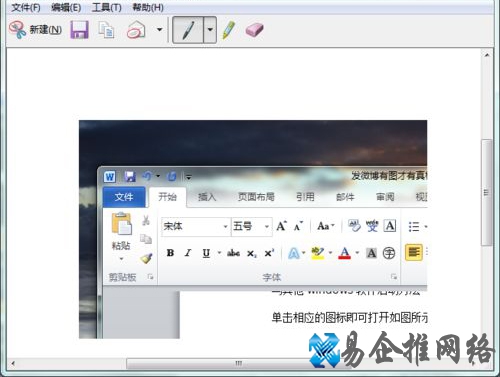Click the vertical scrollbar thumb
This screenshot has width=500, height=377.
(487, 193)
